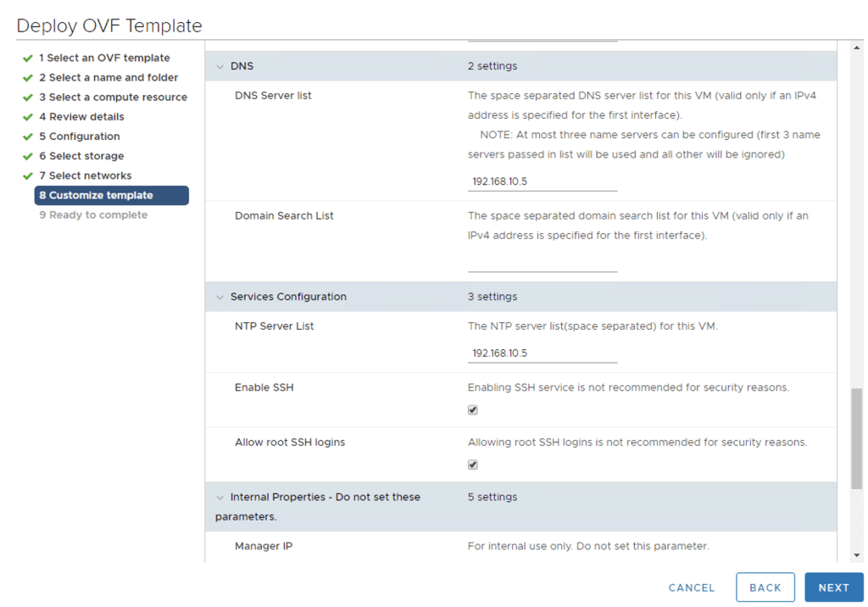The image size is (868, 607).
Task: Click green checkmark next to Configuration step
Action: (x=28, y=136)
